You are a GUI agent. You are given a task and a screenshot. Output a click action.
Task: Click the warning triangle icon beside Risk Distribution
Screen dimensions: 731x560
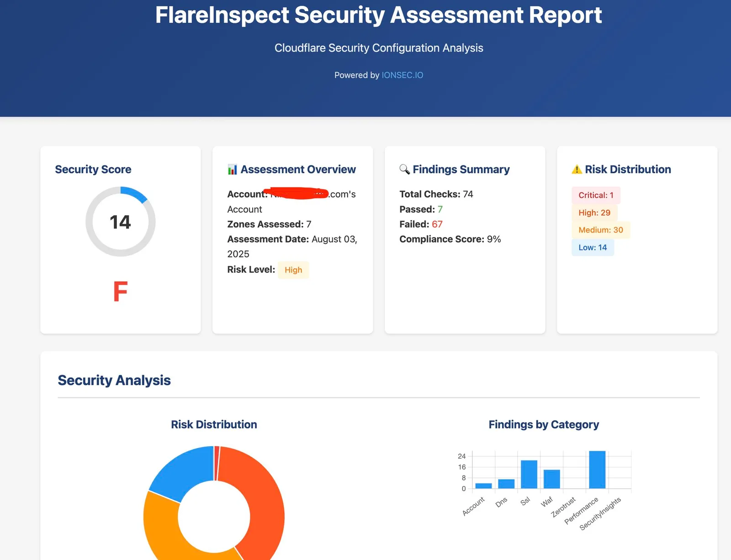click(577, 169)
